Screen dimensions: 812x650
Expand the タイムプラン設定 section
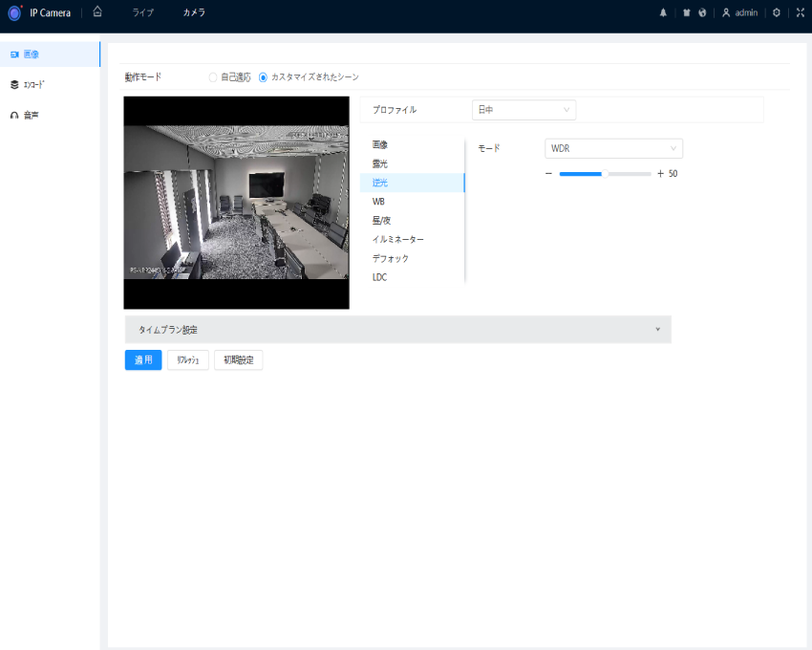coord(397,330)
